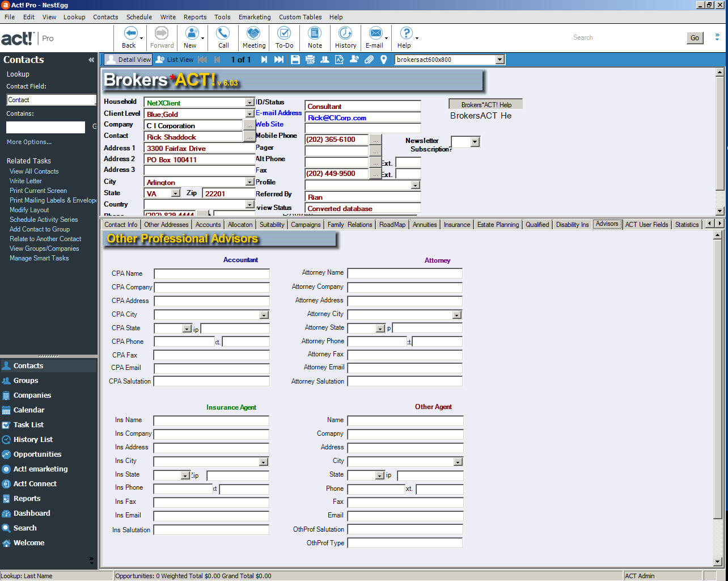This screenshot has width=728, height=581.
Task: Click the E-mail Address field label link
Action: pyautogui.click(x=278, y=113)
